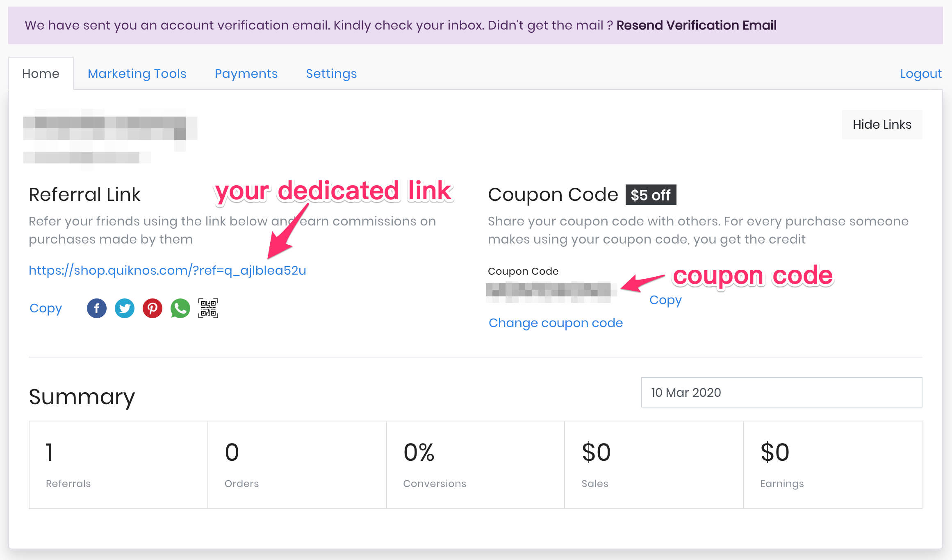Image resolution: width=952 pixels, height=560 pixels.
Task: Click Change coupon code link
Action: point(556,323)
